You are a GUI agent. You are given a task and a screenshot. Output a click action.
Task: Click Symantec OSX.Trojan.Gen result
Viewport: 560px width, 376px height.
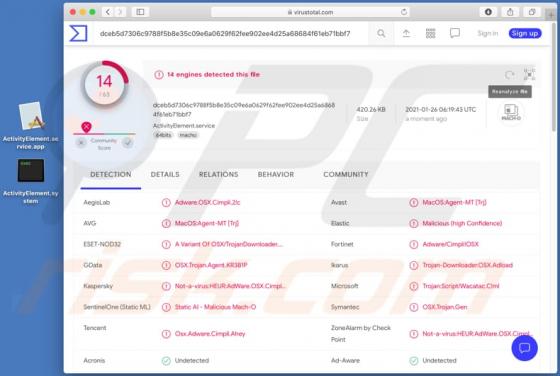tap(445, 307)
